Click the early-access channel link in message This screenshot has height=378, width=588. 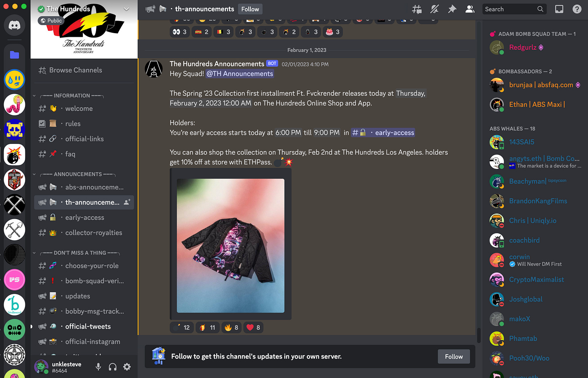[x=383, y=133]
